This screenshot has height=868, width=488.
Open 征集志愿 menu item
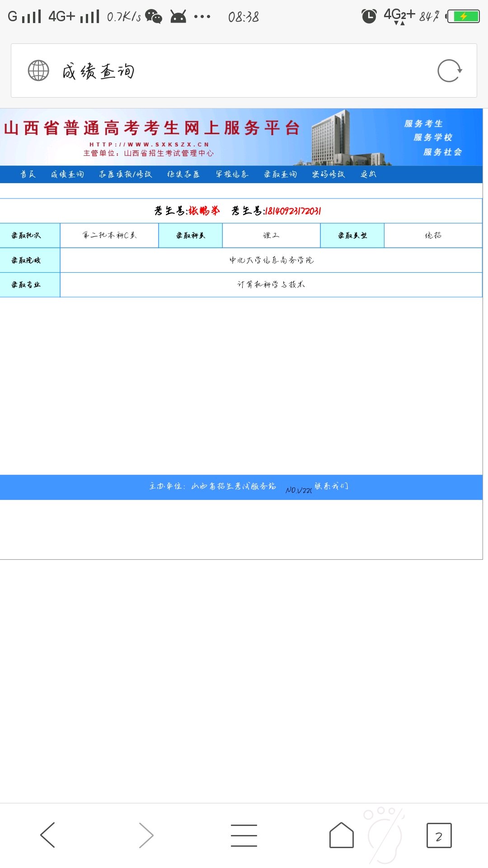click(x=183, y=174)
